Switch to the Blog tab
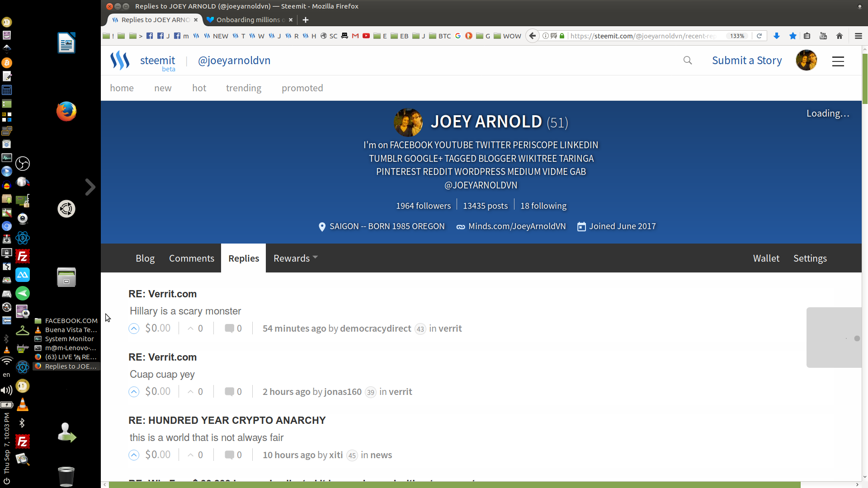Screen dimensions: 868x488 [145, 258]
